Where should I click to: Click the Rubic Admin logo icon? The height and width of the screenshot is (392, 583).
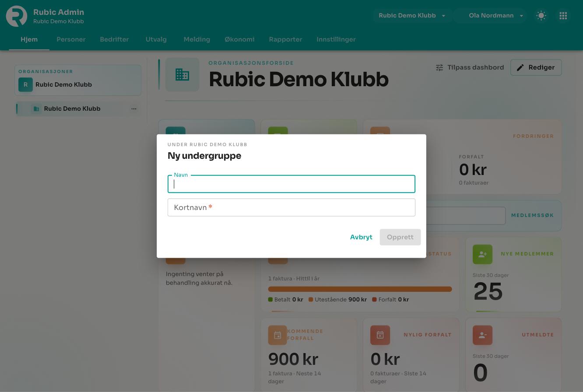(17, 16)
